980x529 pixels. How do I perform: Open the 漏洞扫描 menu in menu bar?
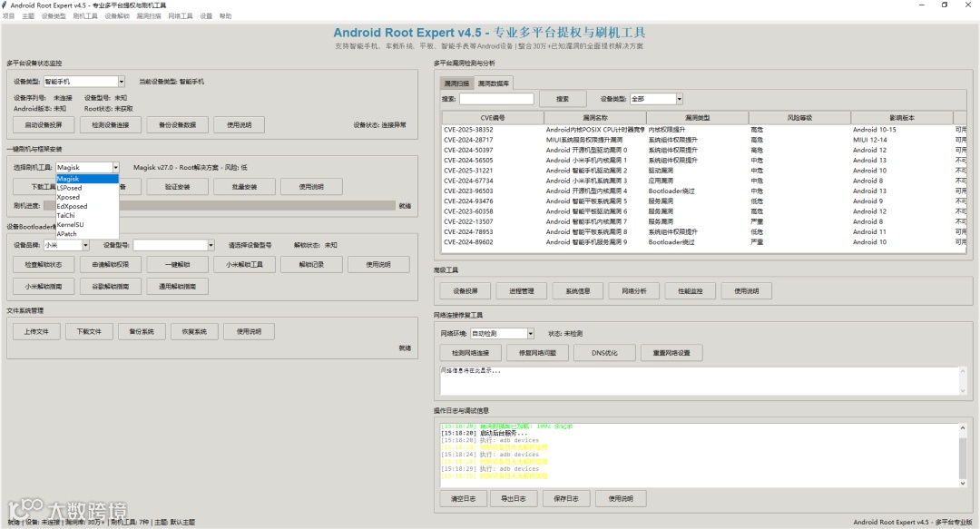coord(149,16)
